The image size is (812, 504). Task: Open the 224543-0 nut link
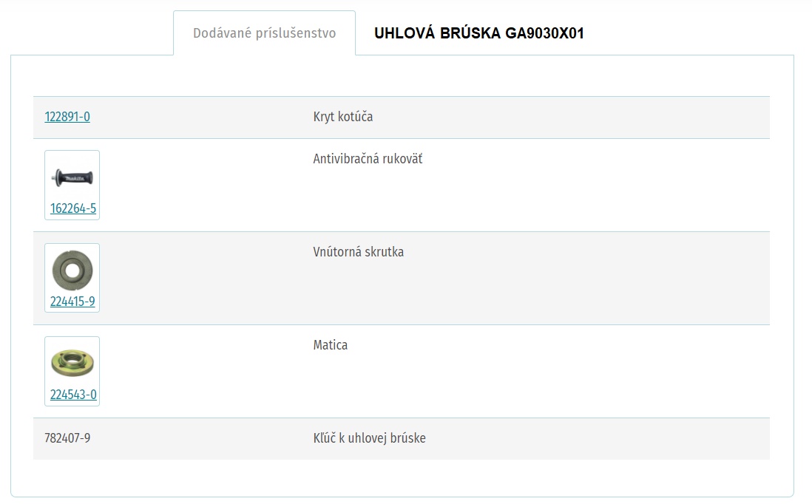(x=73, y=395)
